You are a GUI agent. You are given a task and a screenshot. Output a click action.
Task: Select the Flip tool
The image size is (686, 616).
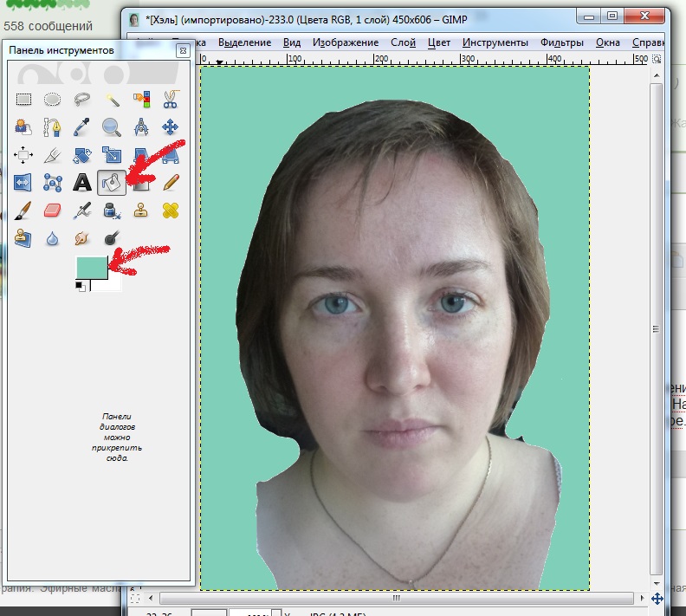coord(23,183)
